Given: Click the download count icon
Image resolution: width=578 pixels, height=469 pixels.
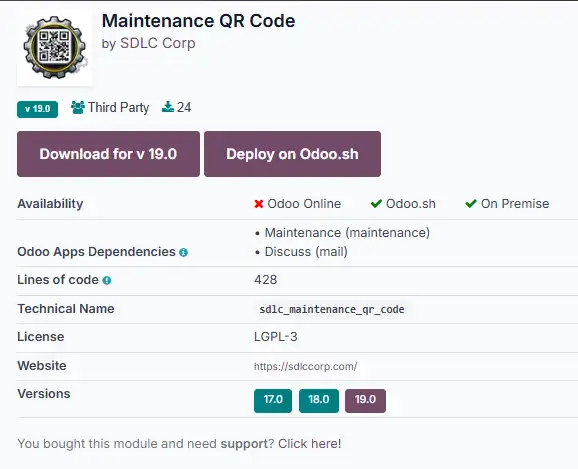Looking at the screenshot, I should click(x=168, y=107).
